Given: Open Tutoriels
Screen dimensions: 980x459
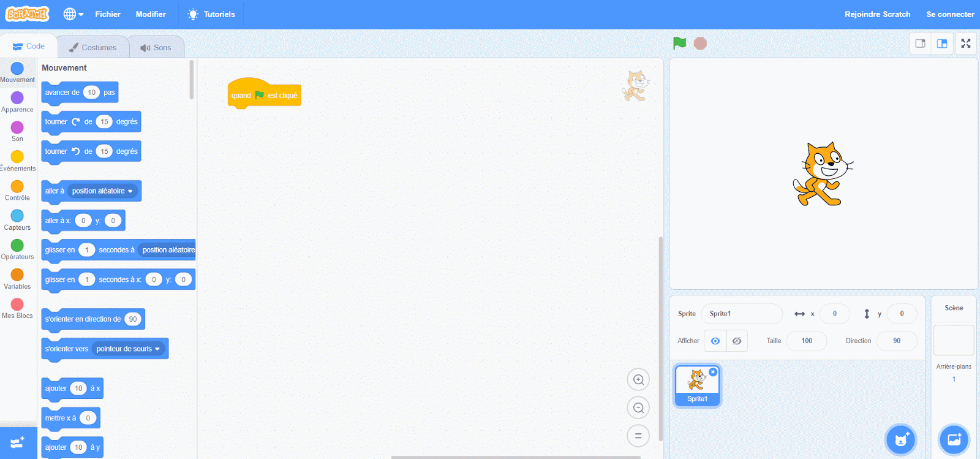Looking at the screenshot, I should [211, 14].
